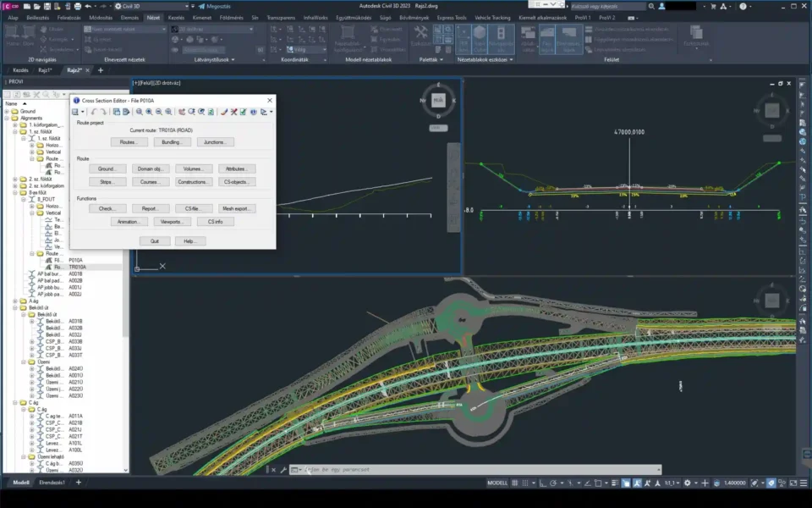Click the customization hamburger icon in status bar

pyautogui.click(x=804, y=483)
